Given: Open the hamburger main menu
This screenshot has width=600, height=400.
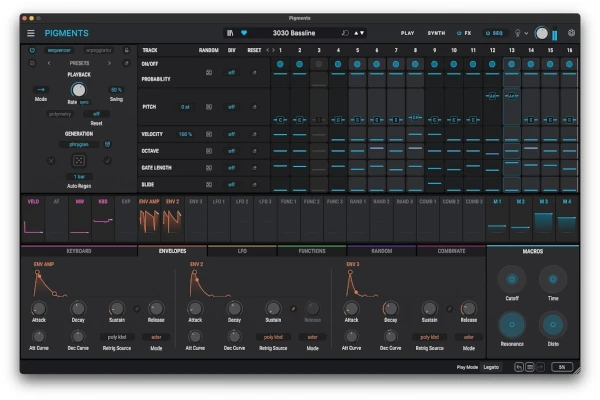Looking at the screenshot, I should click(31, 33).
